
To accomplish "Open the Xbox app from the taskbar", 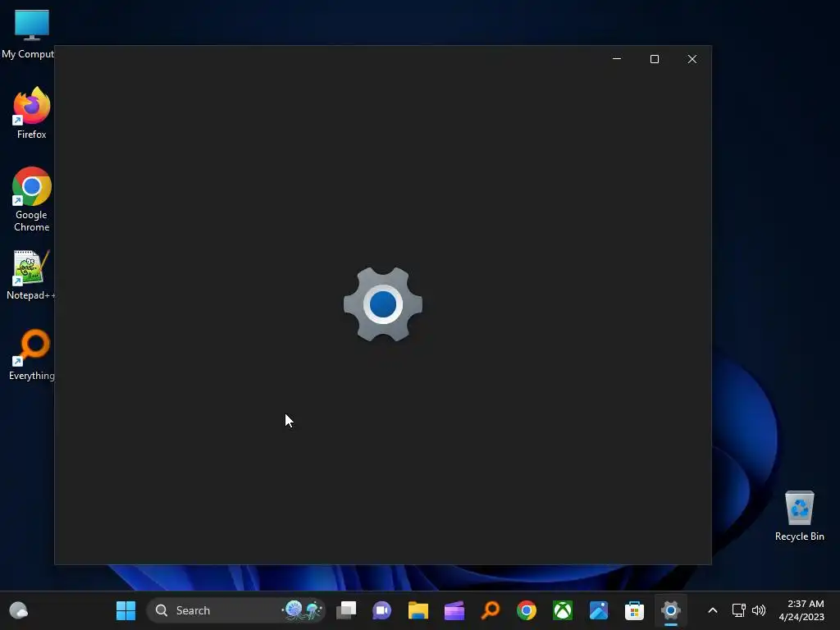I will coord(563,610).
